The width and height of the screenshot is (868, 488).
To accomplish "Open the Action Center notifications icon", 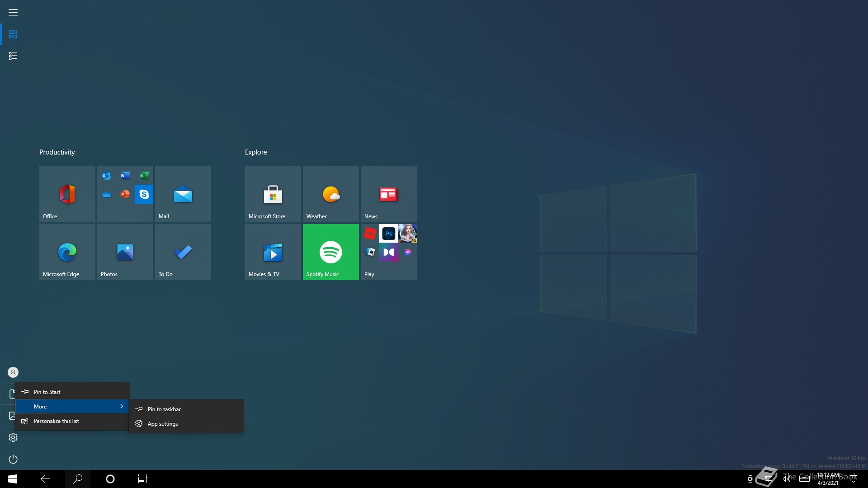I will pos(854,479).
